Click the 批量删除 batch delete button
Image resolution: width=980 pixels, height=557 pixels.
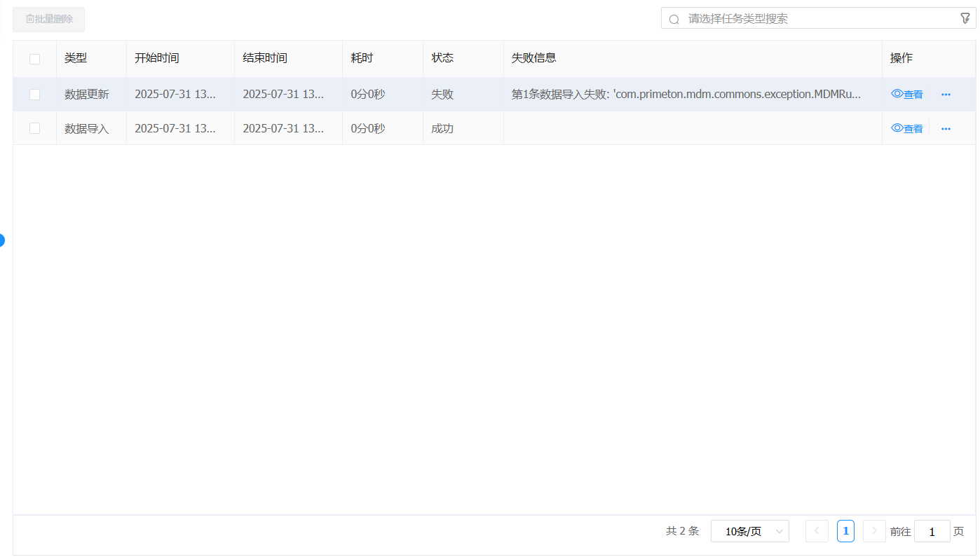(49, 19)
